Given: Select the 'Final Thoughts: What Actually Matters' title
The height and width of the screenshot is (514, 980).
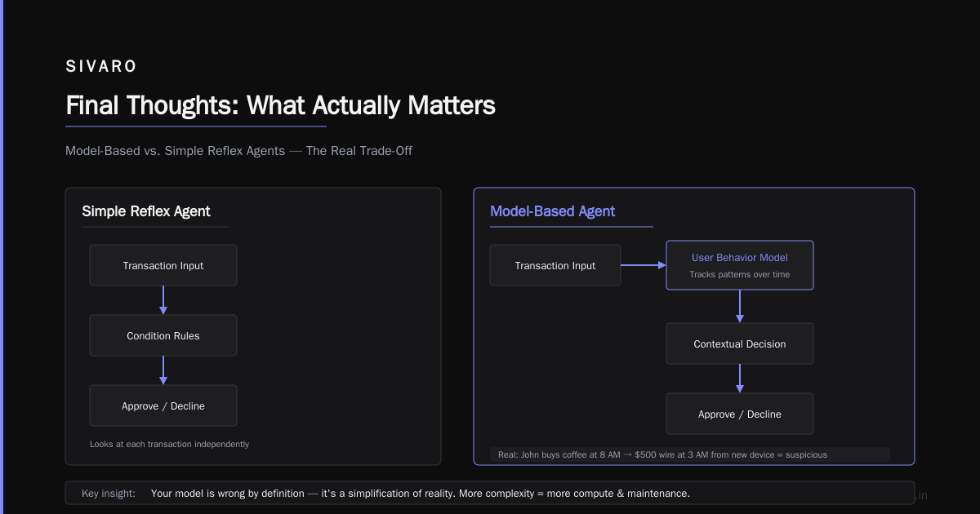Looking at the screenshot, I should click(x=280, y=105).
